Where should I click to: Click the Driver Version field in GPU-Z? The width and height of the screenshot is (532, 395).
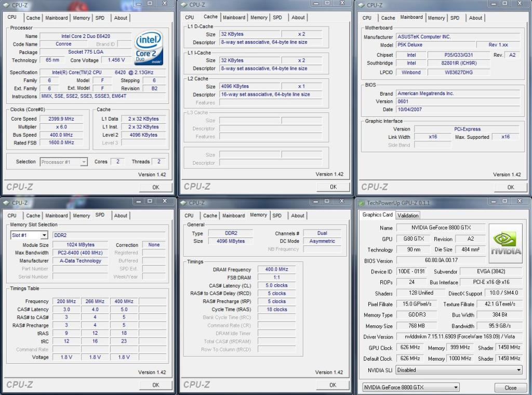pos(459,337)
